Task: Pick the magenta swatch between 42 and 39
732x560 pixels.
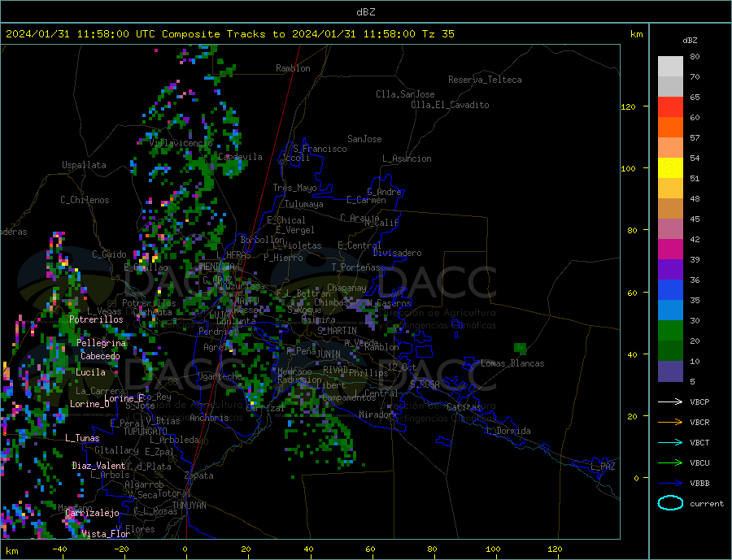Action: (x=670, y=250)
